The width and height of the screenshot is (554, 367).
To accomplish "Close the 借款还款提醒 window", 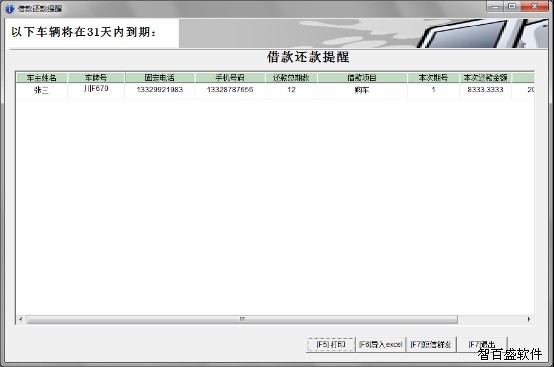I will click(x=534, y=6).
